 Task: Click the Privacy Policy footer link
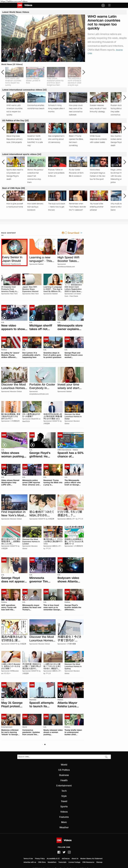[40, 858]
